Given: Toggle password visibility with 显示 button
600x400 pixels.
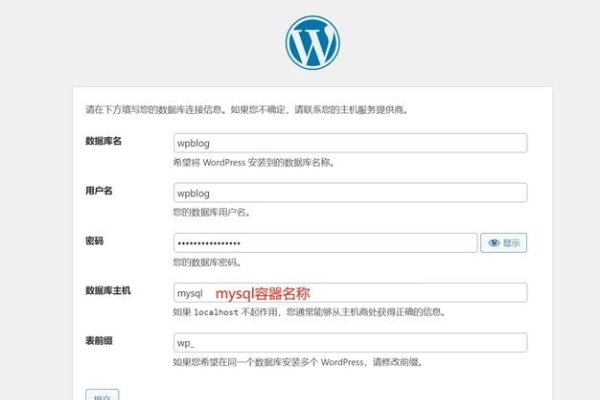Looking at the screenshot, I should (x=504, y=243).
